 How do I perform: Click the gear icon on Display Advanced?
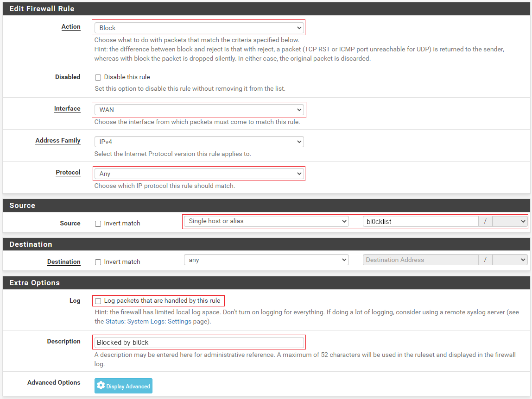(x=101, y=386)
